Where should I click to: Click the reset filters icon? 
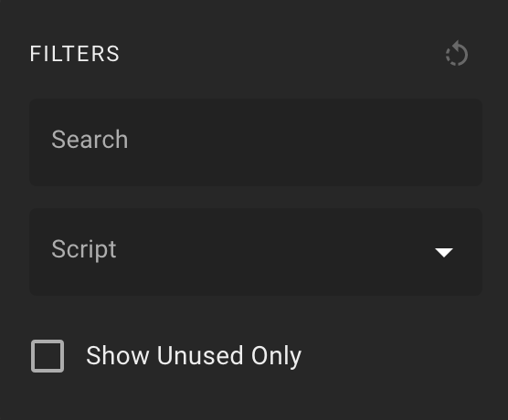[x=457, y=54]
